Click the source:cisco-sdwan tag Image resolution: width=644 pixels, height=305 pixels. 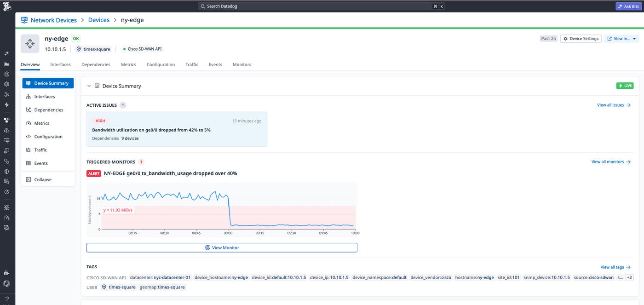point(594,277)
